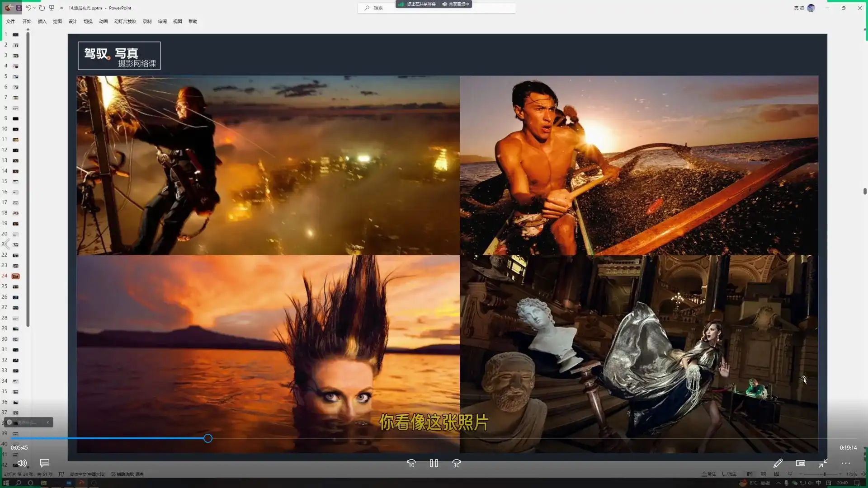
Task: Click the redo icon in the title bar
Action: coord(42,8)
